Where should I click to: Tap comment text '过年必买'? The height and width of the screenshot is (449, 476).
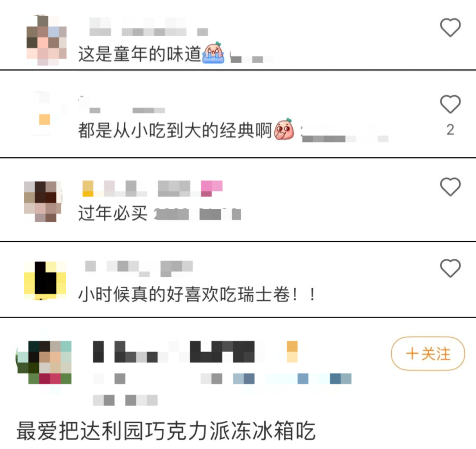pyautogui.click(x=113, y=213)
